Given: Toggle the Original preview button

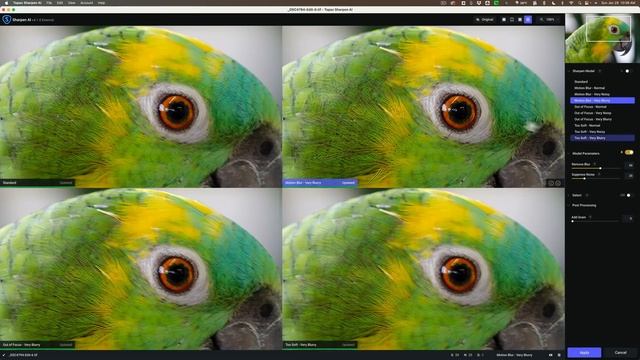Looking at the screenshot, I should point(485,19).
